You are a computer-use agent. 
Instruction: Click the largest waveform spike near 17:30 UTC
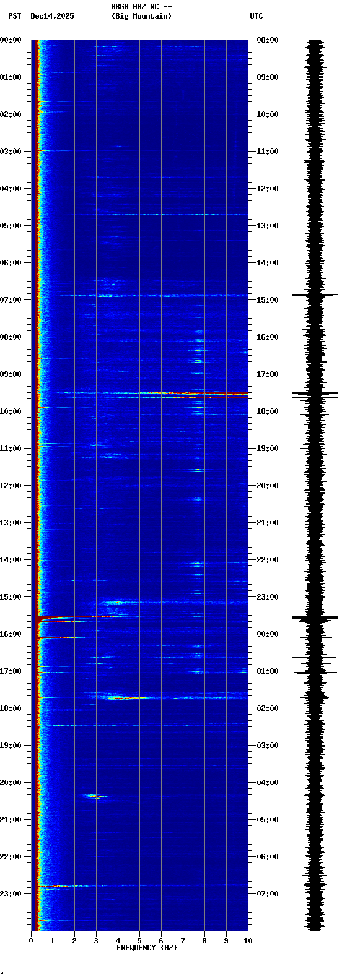coord(315,393)
